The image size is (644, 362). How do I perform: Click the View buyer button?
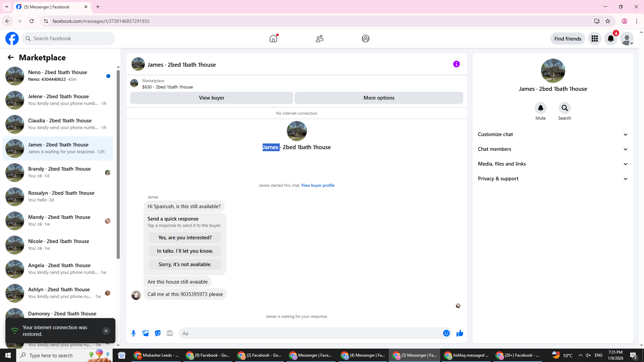211,98
